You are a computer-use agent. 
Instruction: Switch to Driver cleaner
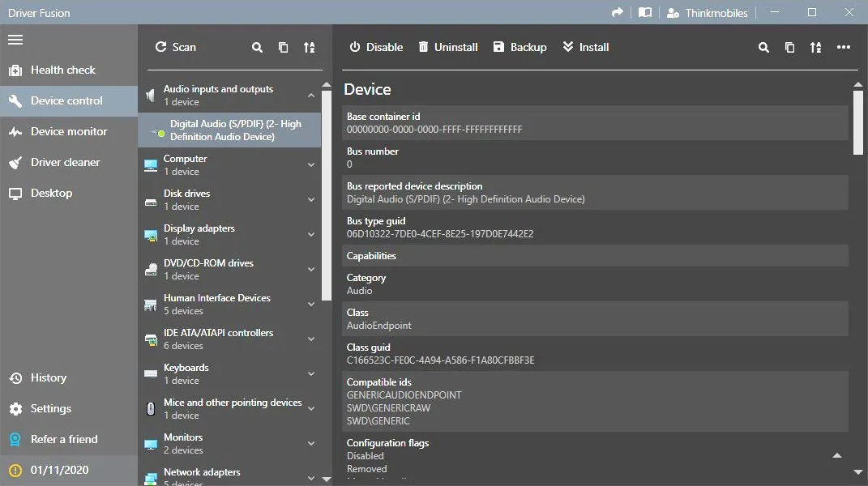pyautogui.click(x=69, y=162)
